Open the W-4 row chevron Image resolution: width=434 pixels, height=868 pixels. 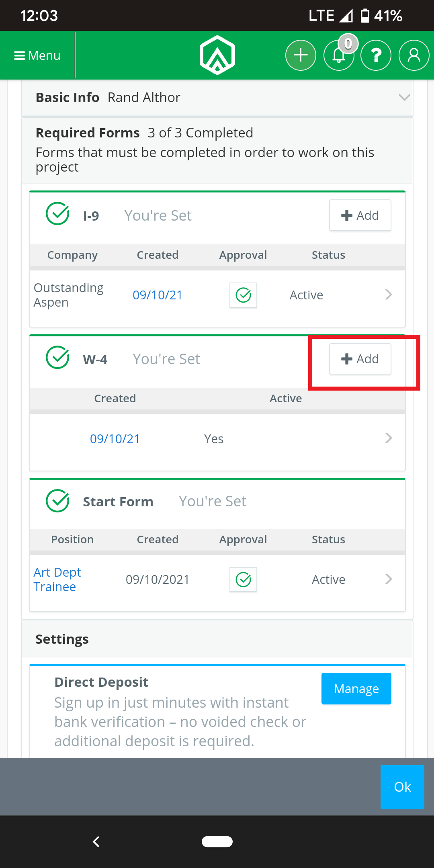(389, 438)
